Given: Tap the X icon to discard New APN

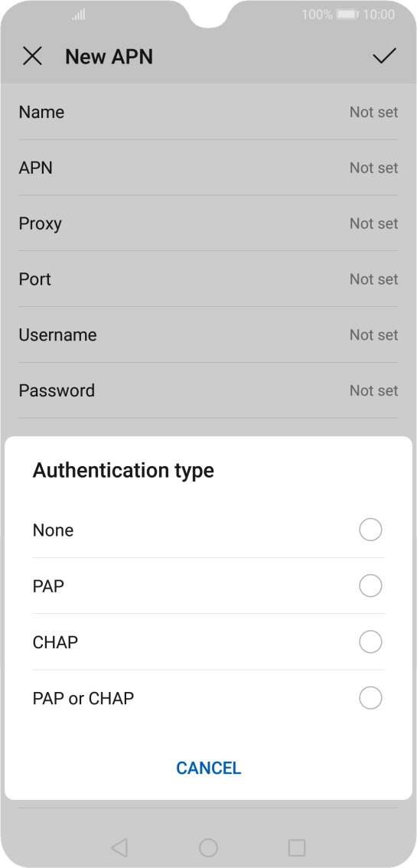Looking at the screenshot, I should (x=33, y=57).
